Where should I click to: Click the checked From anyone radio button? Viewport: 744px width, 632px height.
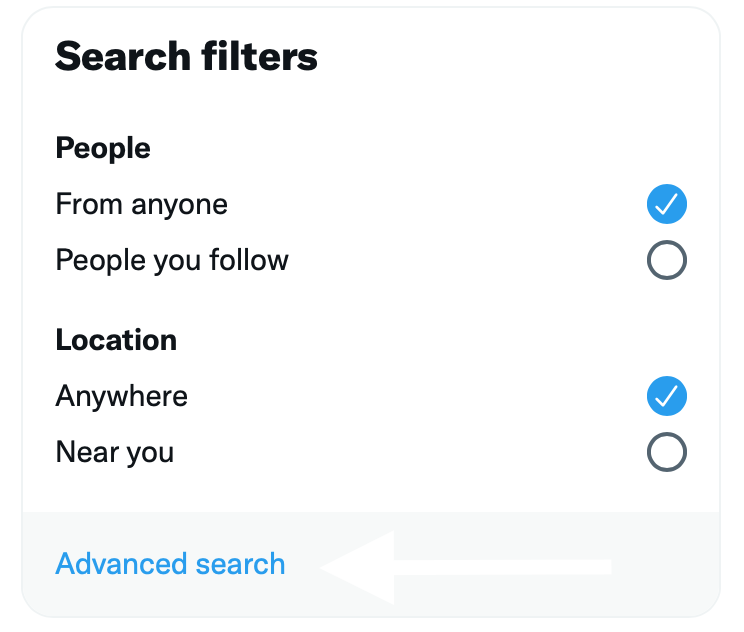click(667, 205)
